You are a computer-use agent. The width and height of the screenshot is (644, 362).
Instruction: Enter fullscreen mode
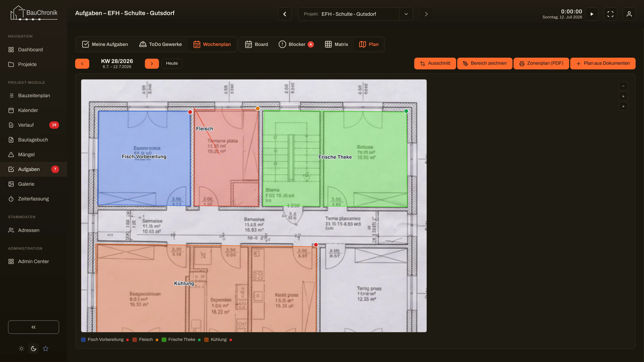610,14
